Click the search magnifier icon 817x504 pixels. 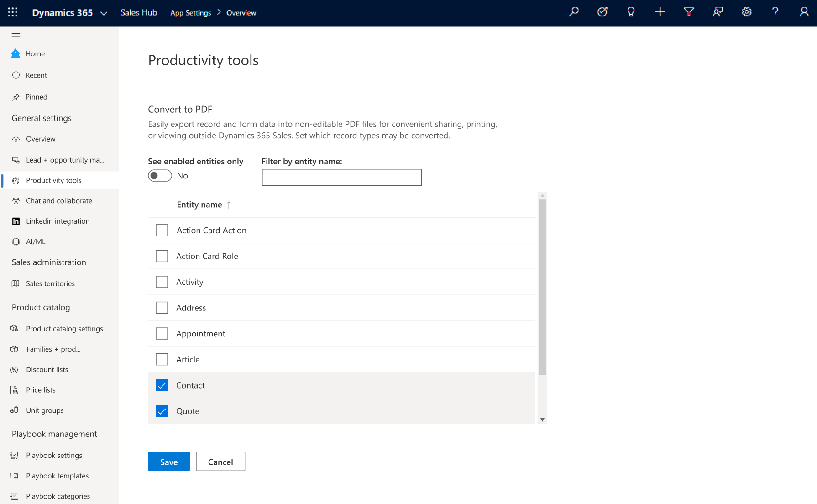pyautogui.click(x=574, y=12)
